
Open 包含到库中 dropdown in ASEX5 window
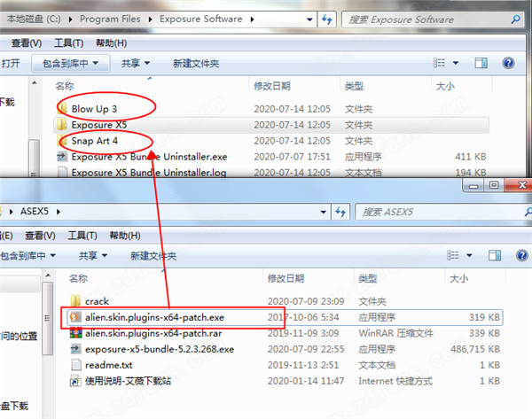27,256
